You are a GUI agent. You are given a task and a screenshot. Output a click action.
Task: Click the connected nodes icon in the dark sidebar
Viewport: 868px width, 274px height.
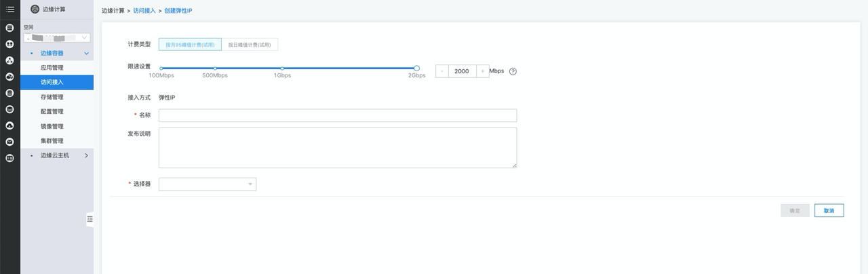click(x=9, y=60)
